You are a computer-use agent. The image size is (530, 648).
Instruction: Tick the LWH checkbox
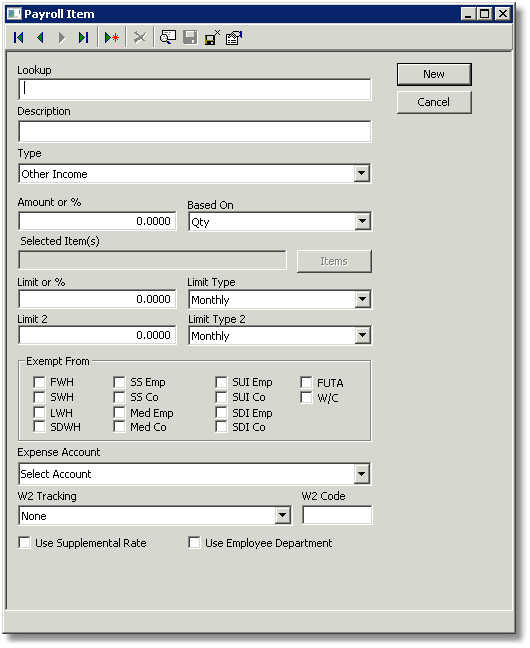point(39,412)
